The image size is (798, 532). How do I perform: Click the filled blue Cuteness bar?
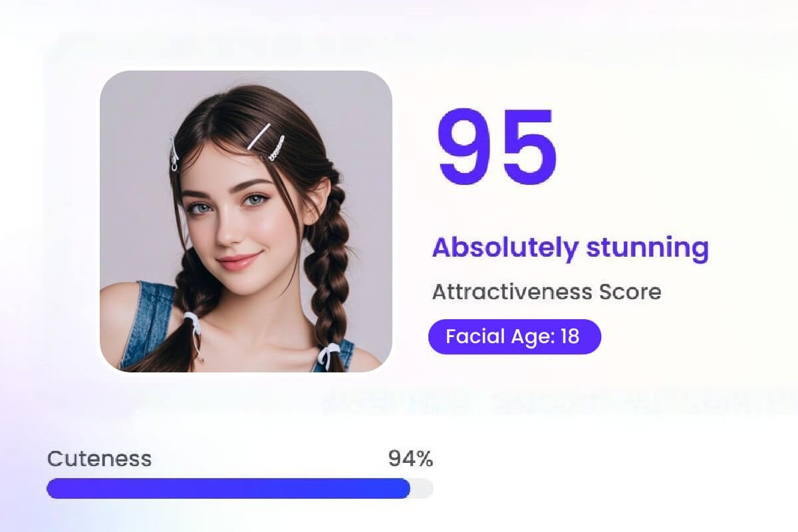coord(228,488)
